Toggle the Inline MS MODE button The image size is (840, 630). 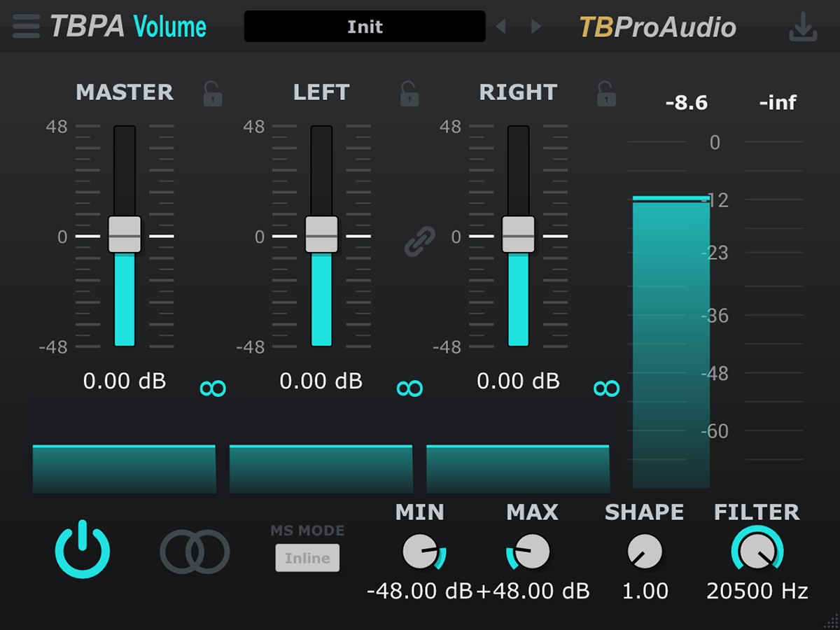pos(307,558)
